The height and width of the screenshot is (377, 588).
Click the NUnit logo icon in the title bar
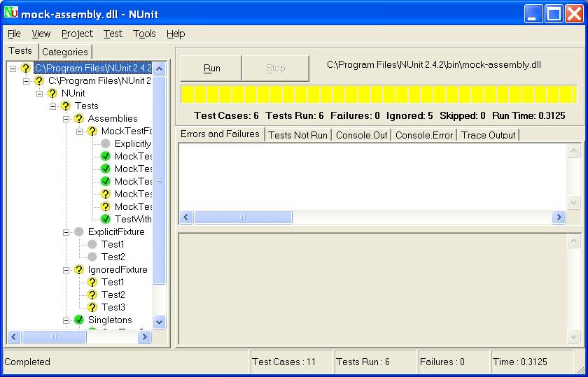pyautogui.click(x=11, y=13)
